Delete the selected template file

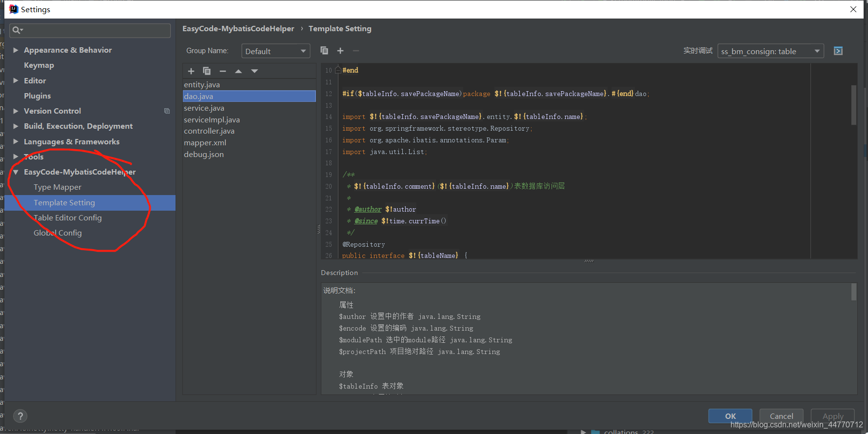(x=223, y=71)
